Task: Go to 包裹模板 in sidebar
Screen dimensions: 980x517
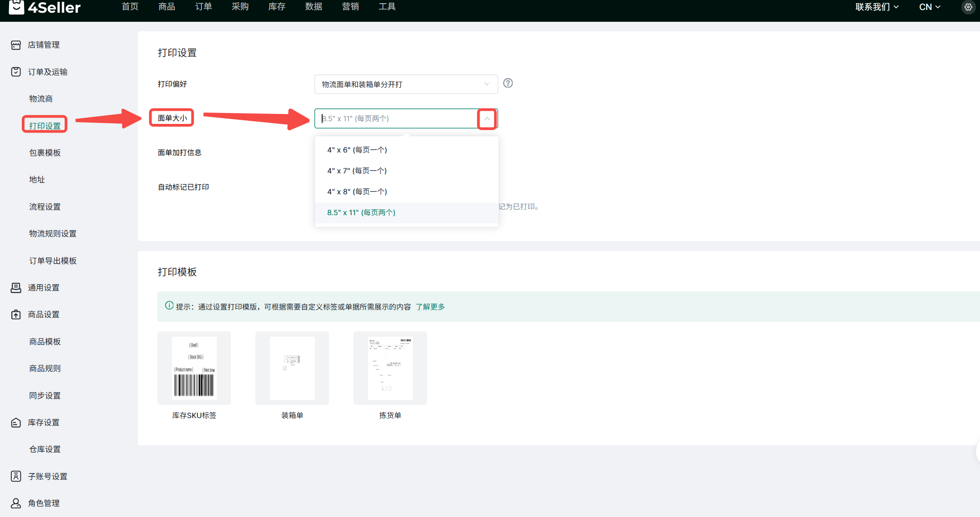Action: point(45,153)
